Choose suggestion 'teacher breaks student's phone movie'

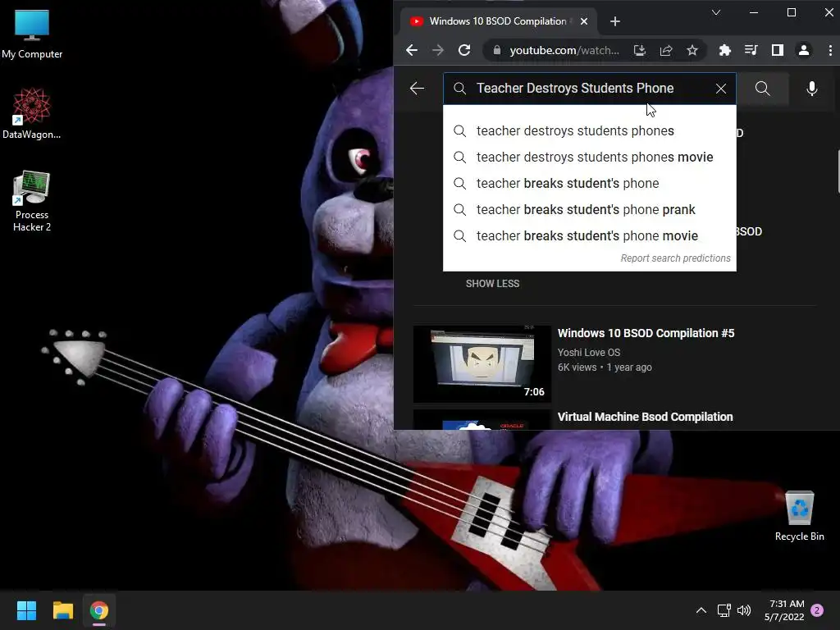589,235
